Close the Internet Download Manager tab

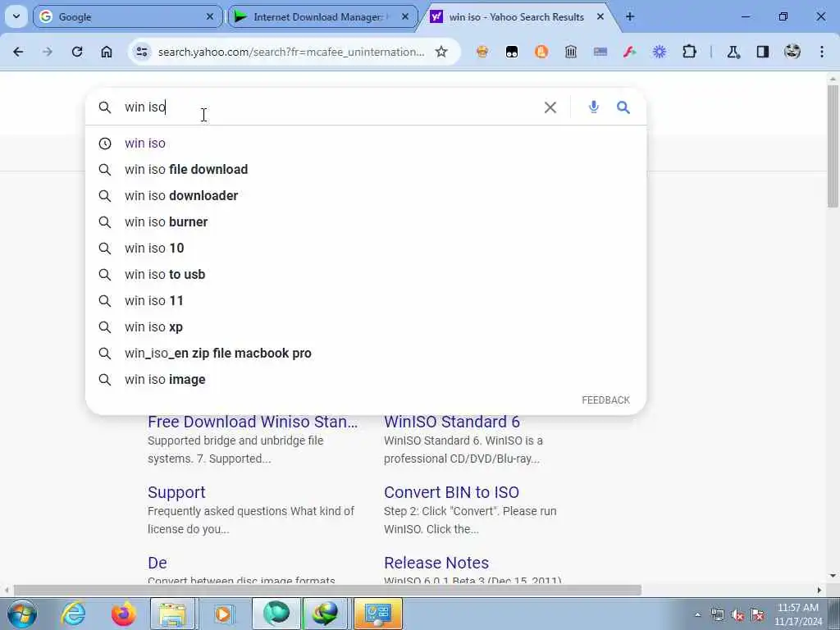coord(405,17)
